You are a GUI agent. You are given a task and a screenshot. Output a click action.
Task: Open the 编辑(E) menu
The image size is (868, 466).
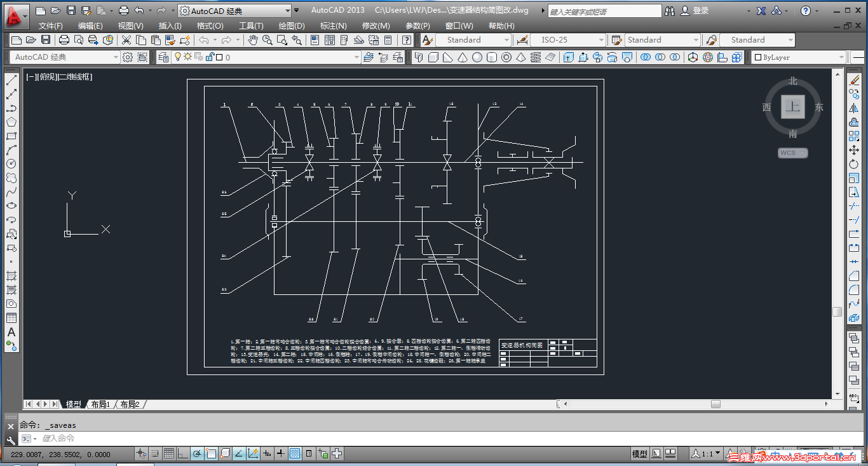(90, 26)
